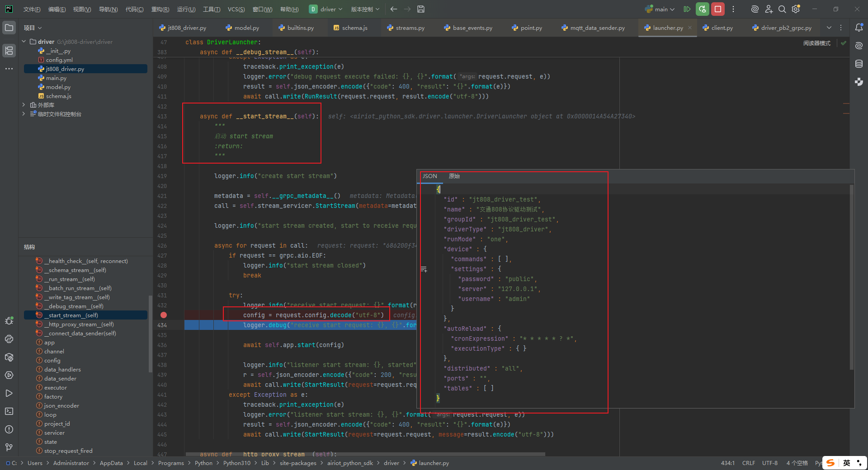Toggle 英 input language indicator
The width and height of the screenshot is (868, 470).
[846, 463]
